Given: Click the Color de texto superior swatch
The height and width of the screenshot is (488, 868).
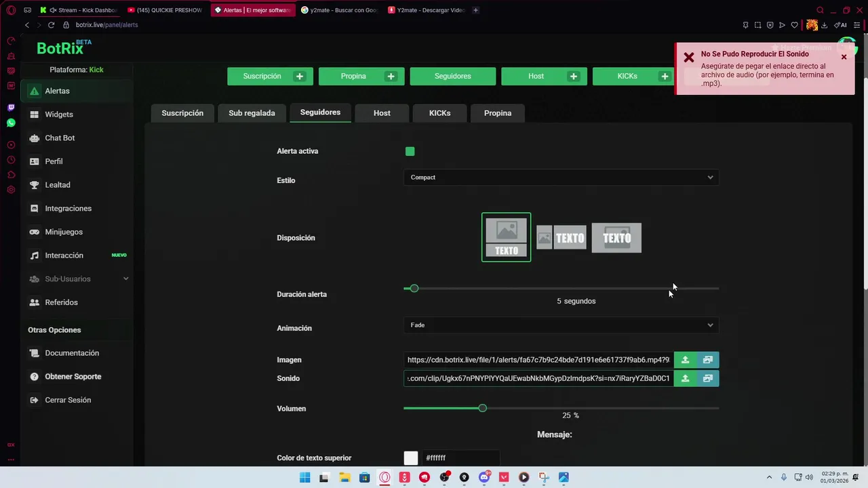Looking at the screenshot, I should tap(411, 458).
